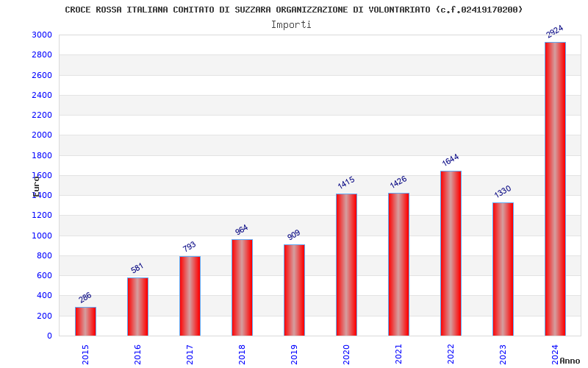Click the y-axis tick label 3000
The width and height of the screenshot is (588, 368).
[x=42, y=35]
